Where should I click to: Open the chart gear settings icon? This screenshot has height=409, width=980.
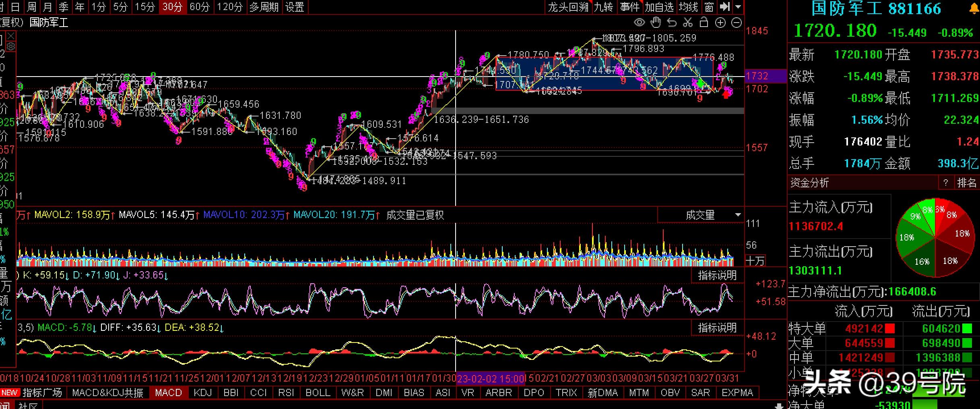(11, 47)
